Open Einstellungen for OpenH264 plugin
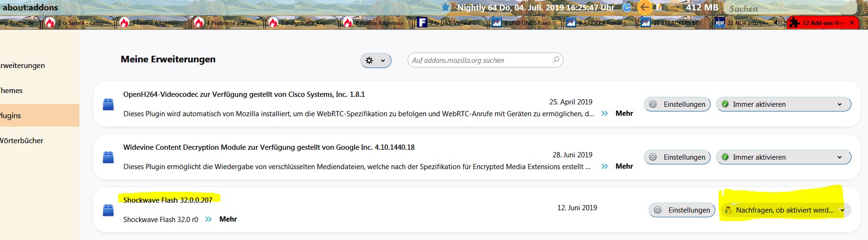 click(677, 104)
